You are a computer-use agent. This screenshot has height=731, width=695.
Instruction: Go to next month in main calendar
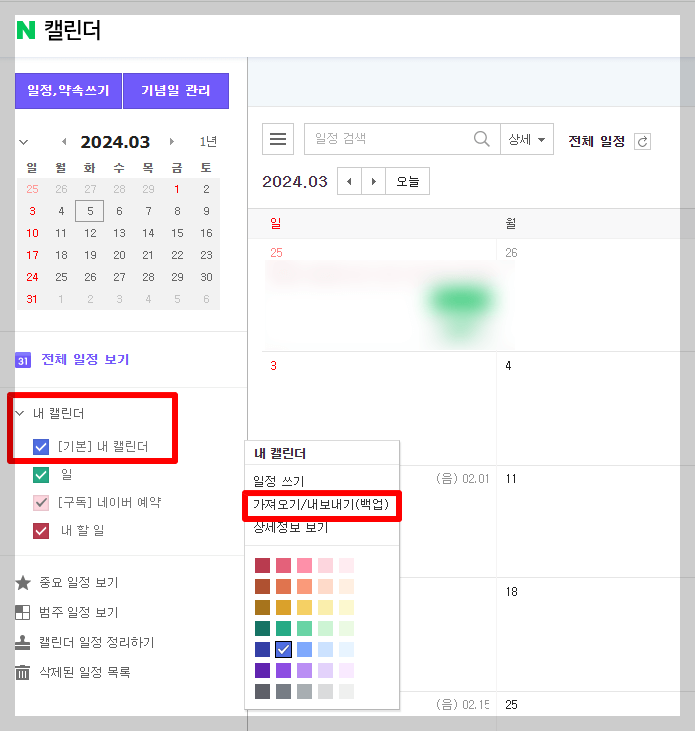[373, 181]
